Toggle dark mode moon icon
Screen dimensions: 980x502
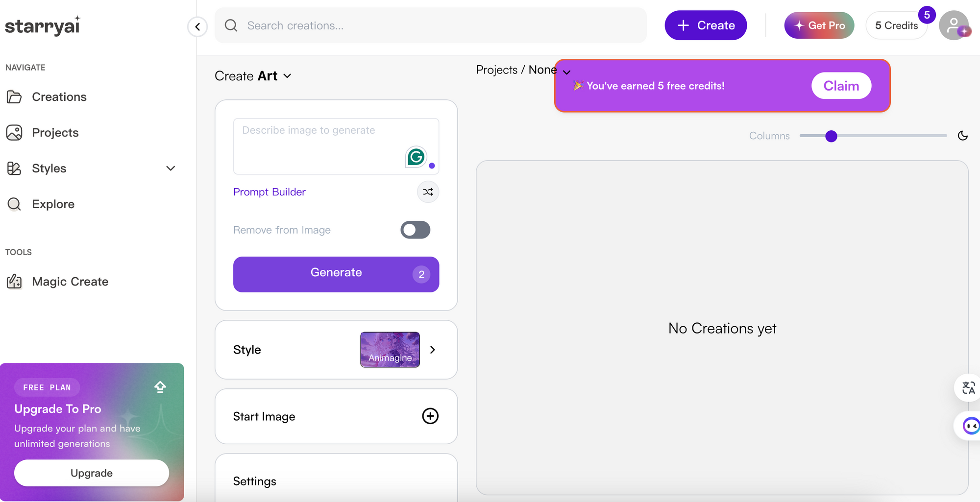pos(963,136)
